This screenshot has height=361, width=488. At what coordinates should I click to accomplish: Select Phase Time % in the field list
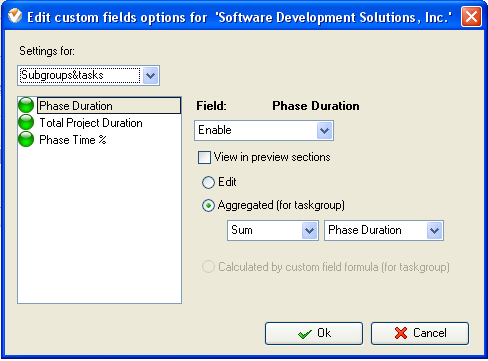click(73, 140)
